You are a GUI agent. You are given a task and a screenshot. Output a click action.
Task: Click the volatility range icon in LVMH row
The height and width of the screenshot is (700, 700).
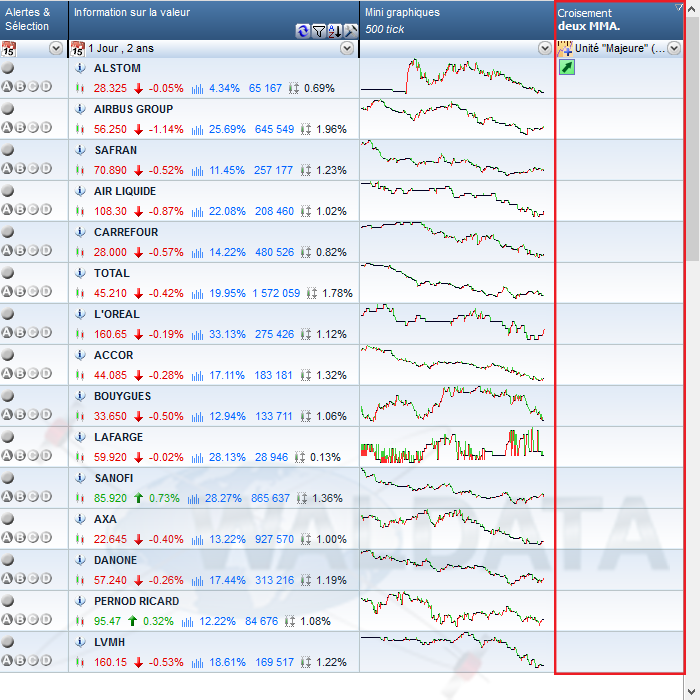[306, 662]
